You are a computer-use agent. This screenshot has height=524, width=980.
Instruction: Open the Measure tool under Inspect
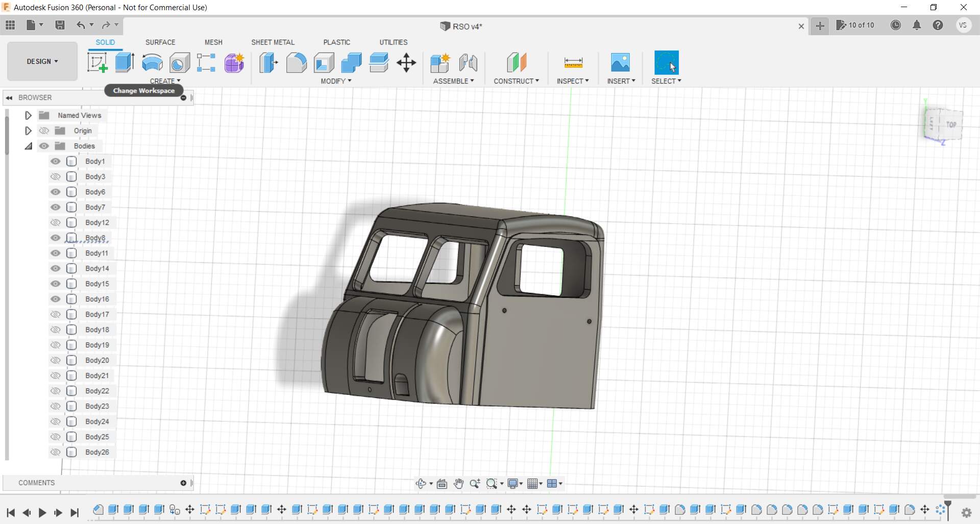[573, 63]
